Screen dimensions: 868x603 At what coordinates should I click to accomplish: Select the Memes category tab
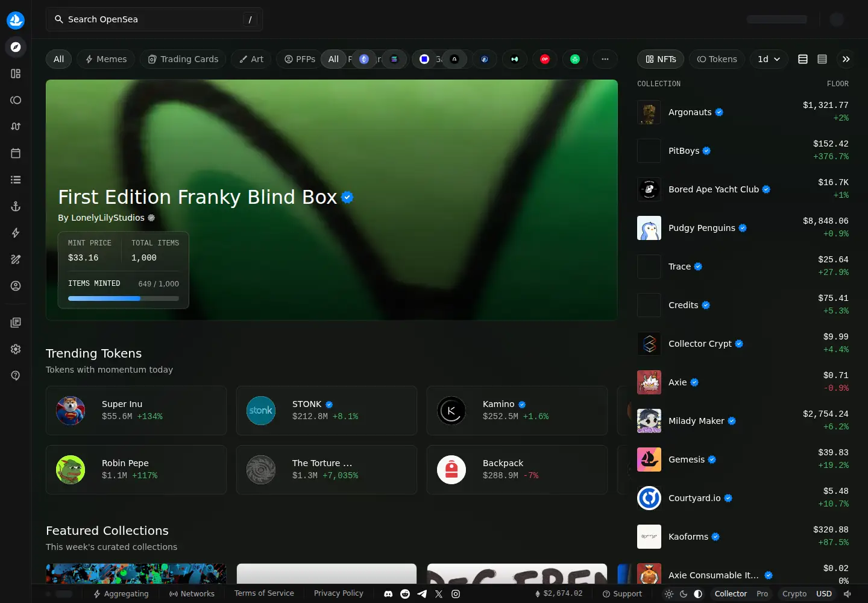[105, 59]
